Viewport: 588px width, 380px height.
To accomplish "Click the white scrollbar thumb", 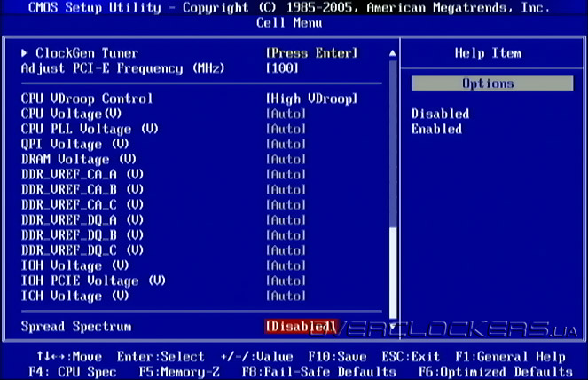I will [x=393, y=273].
